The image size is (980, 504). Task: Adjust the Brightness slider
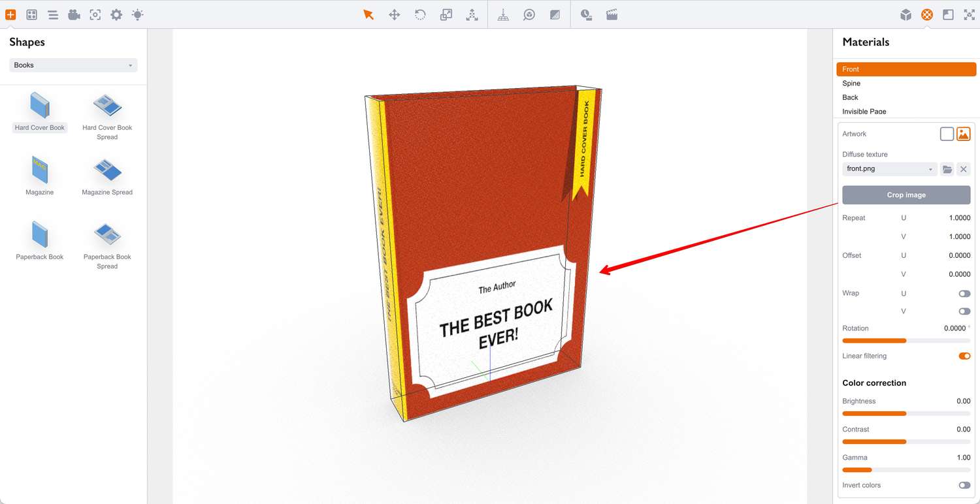[906, 413]
